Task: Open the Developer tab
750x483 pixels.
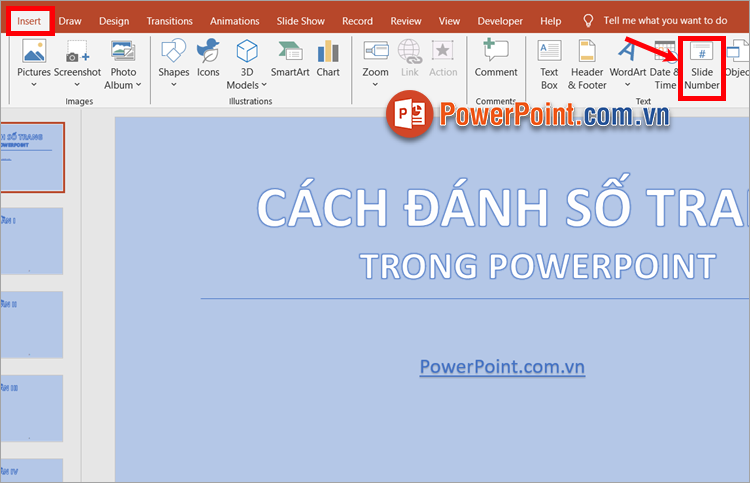Action: (500, 21)
